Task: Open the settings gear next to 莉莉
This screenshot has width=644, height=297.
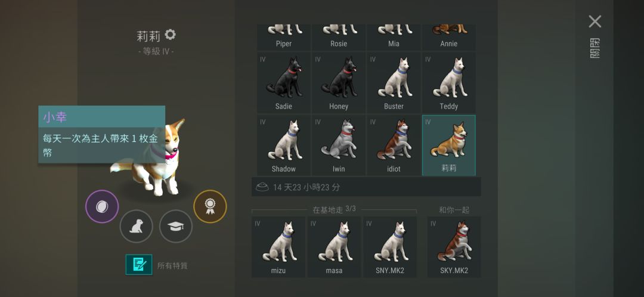Action: pyautogui.click(x=170, y=35)
